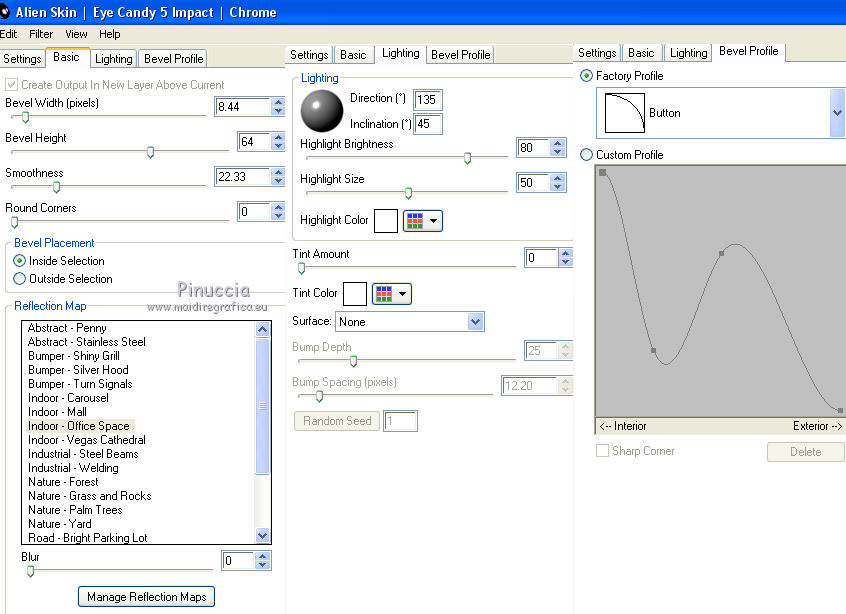Click the Highlight Brightness slider handle
Viewport: 846px width, 614px height.
(x=467, y=158)
